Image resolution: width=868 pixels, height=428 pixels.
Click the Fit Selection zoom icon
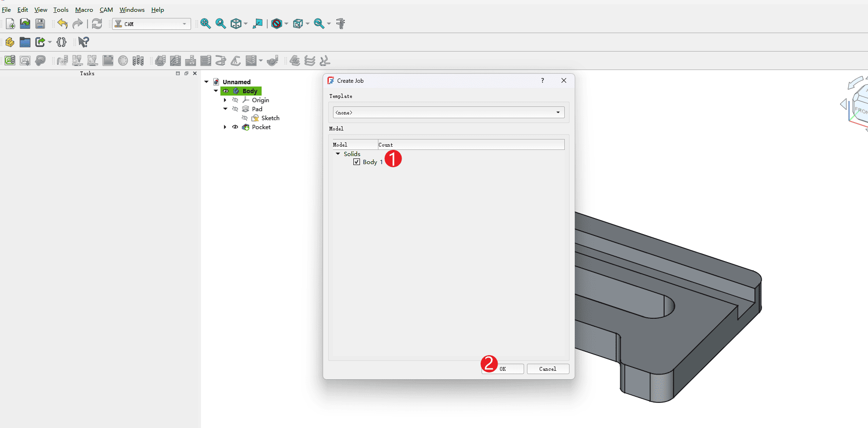coord(220,24)
